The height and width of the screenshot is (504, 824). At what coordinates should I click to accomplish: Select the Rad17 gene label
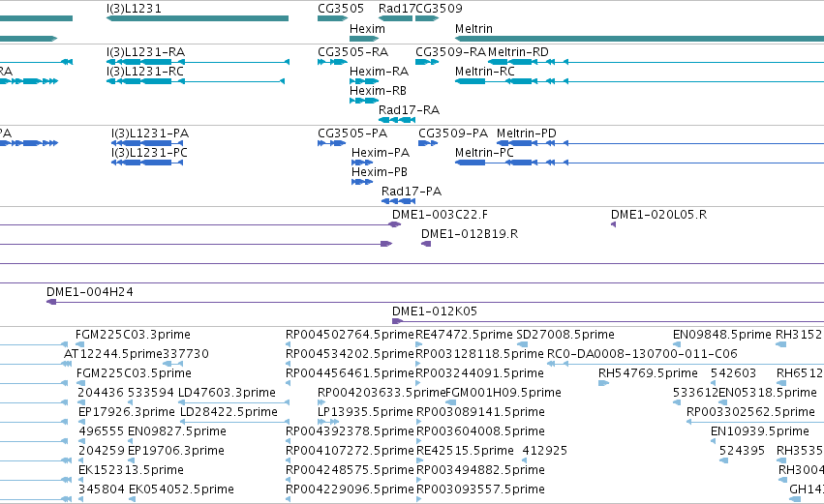[397, 9]
